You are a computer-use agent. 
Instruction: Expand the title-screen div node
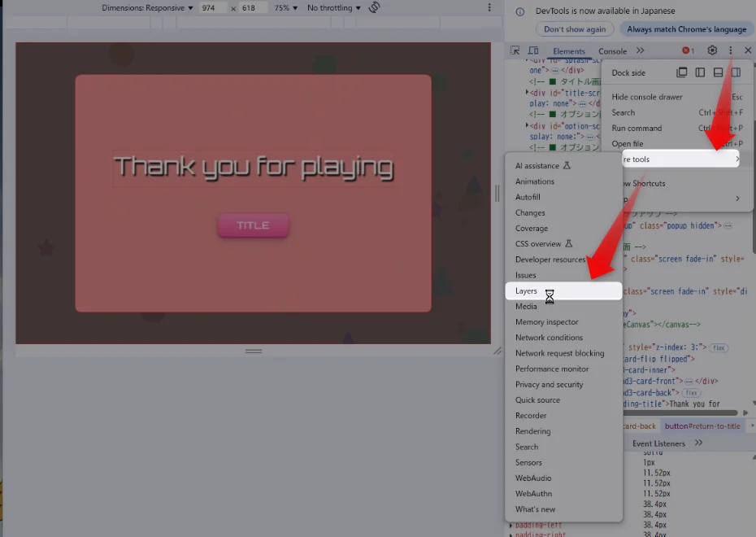528,92
